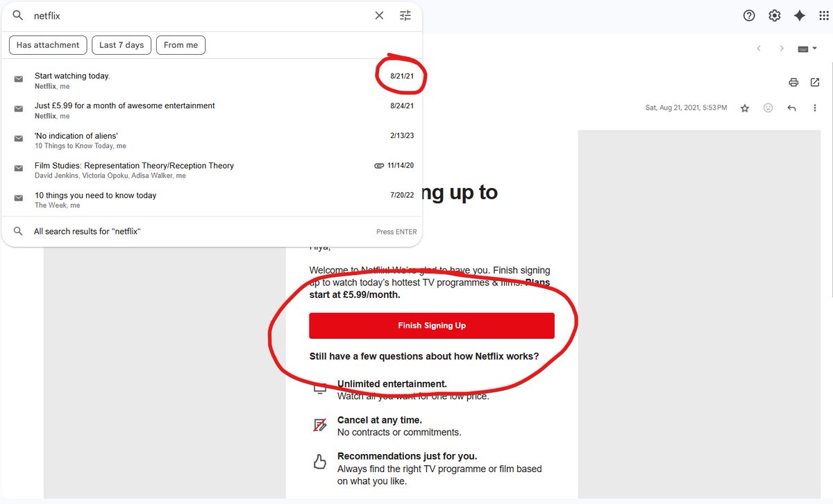Click envelope icon beside Start watching today
Image resolution: width=833 pixels, height=504 pixels.
pyautogui.click(x=19, y=79)
